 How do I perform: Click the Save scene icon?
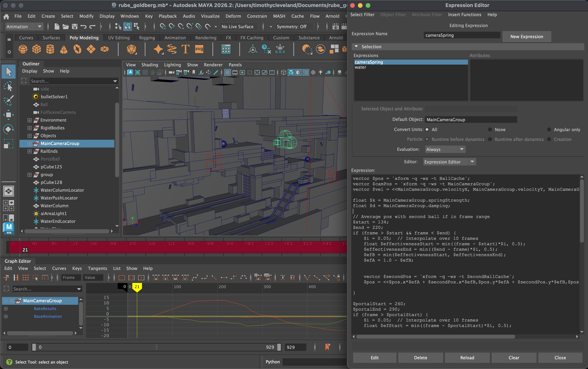(x=75, y=27)
